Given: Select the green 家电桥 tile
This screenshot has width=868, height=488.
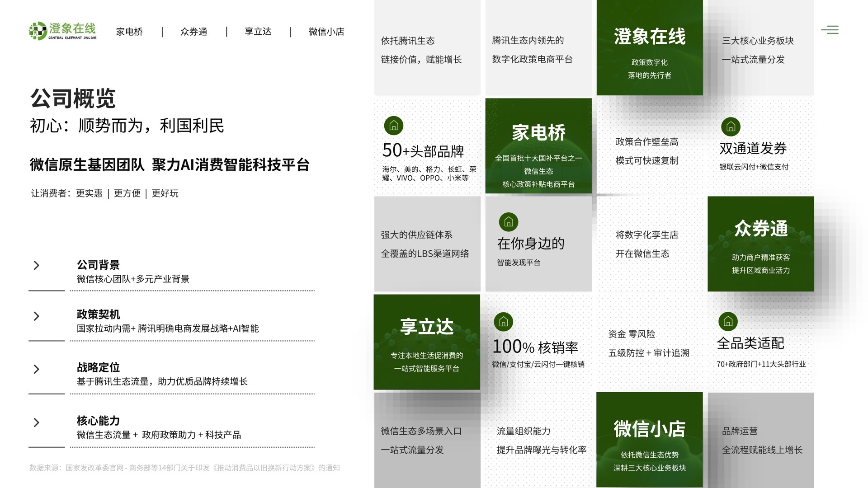Looking at the screenshot, I should (538, 146).
